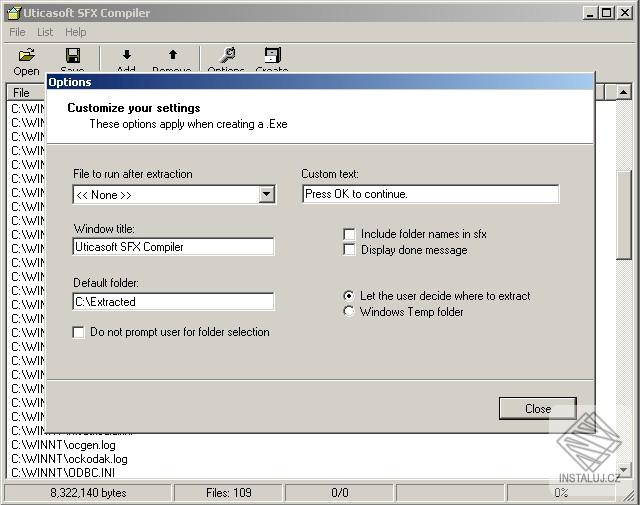Open the File menu
This screenshot has width=640, height=505.
pyautogui.click(x=17, y=32)
